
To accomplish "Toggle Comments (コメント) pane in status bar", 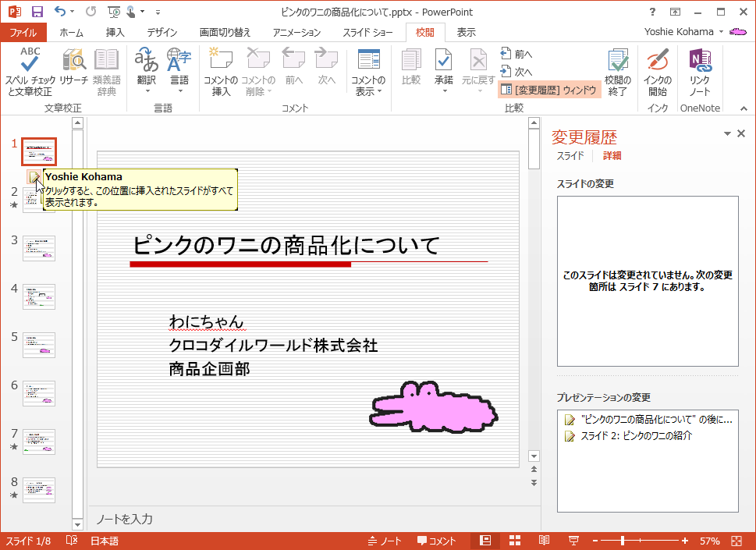I will point(436,541).
